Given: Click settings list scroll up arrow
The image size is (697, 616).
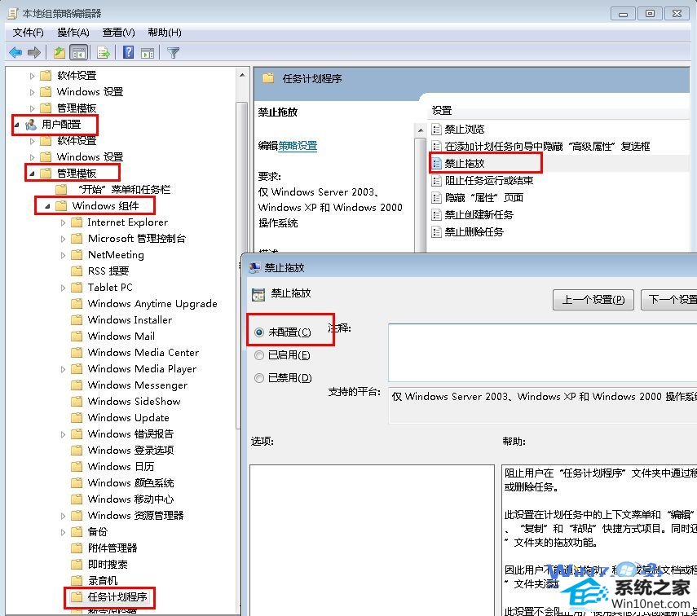Looking at the screenshot, I should [x=420, y=130].
